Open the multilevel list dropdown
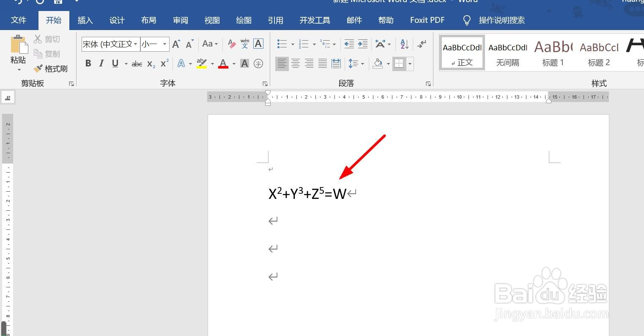The image size is (644, 336). (334, 44)
